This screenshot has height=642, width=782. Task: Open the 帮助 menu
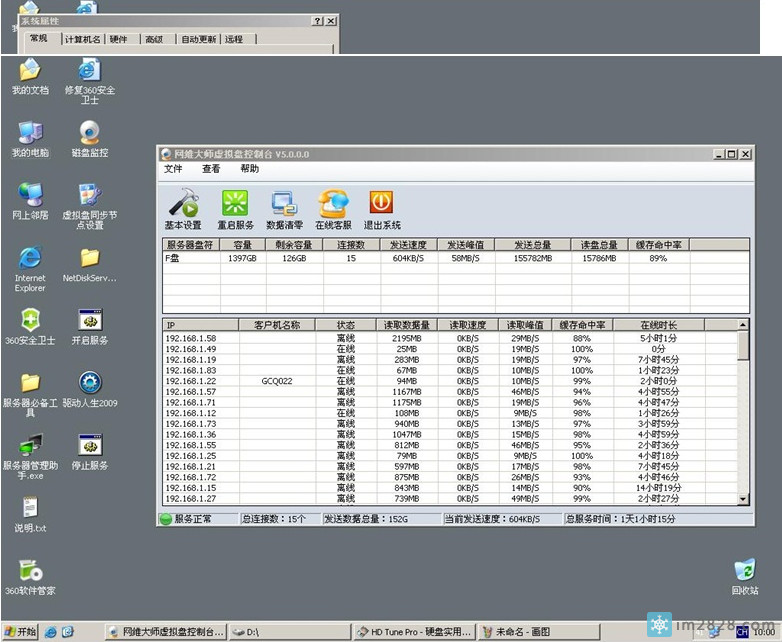coord(249,169)
